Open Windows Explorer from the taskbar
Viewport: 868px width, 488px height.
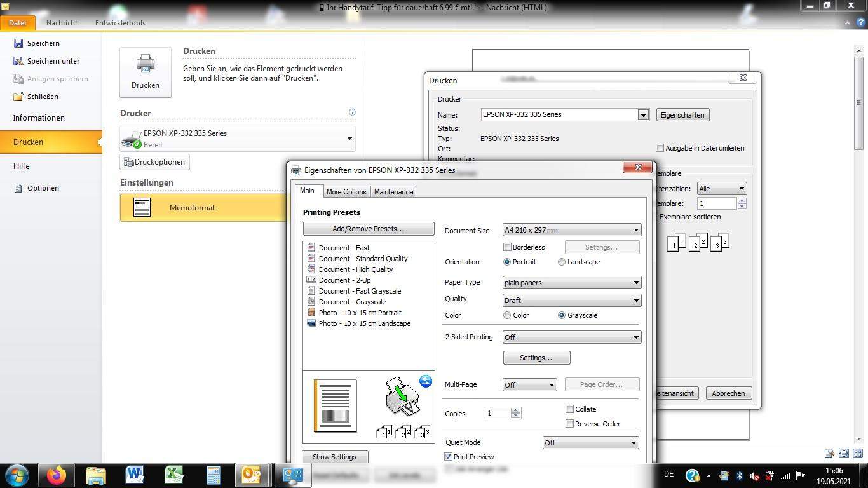coord(96,475)
